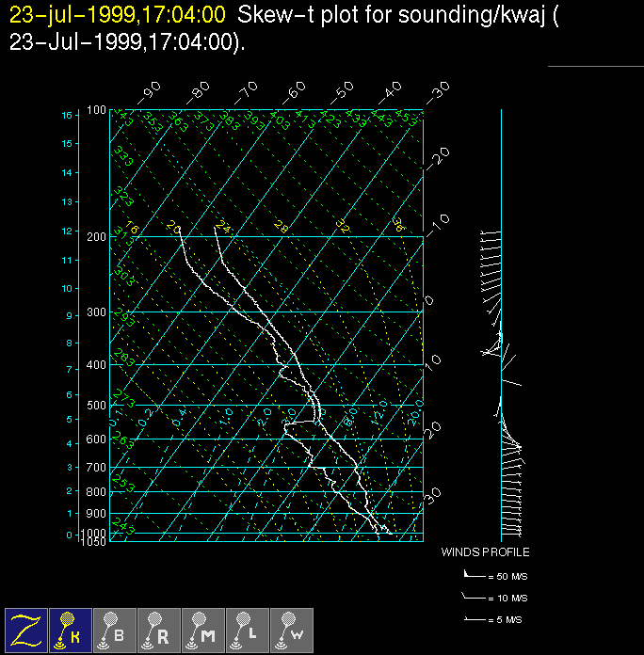Click the WINDS PROFILE label
Viewport: 644px width, 655px height.
pos(485,552)
